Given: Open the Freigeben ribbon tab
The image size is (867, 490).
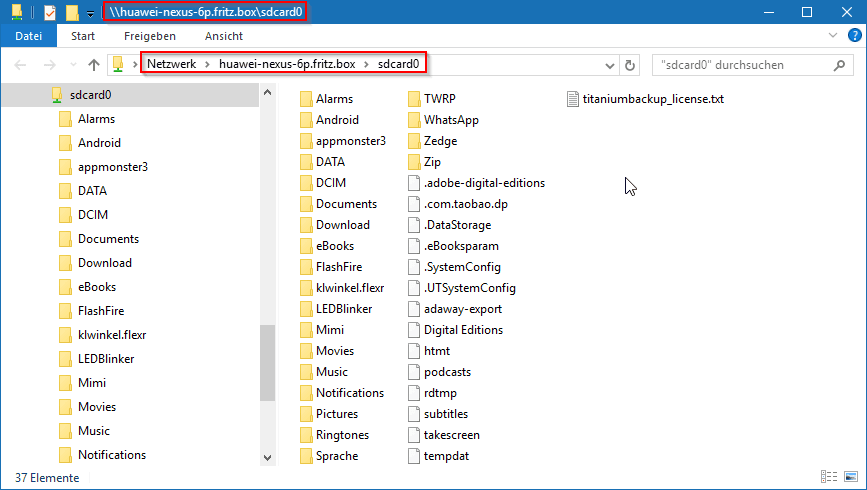Looking at the screenshot, I should (x=150, y=36).
